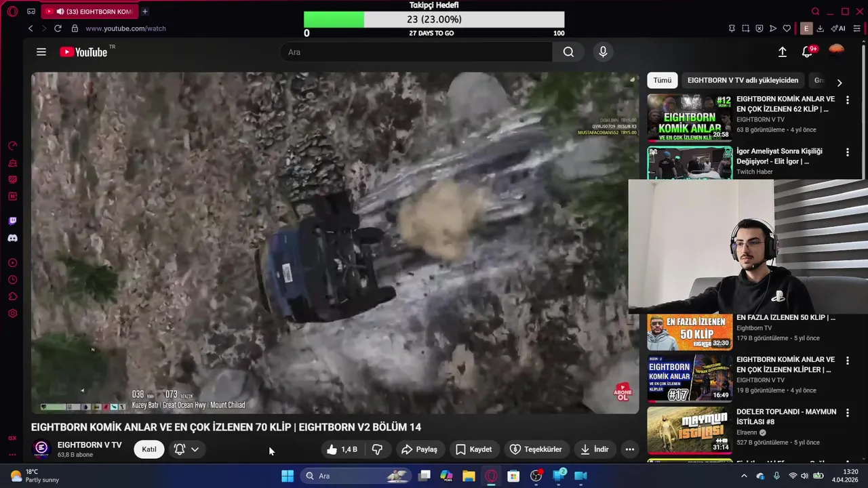Screen dimensions: 868x488
Task: Select EIGHTBORN V TV adlı yükleyiciden chip
Action: [x=743, y=80]
